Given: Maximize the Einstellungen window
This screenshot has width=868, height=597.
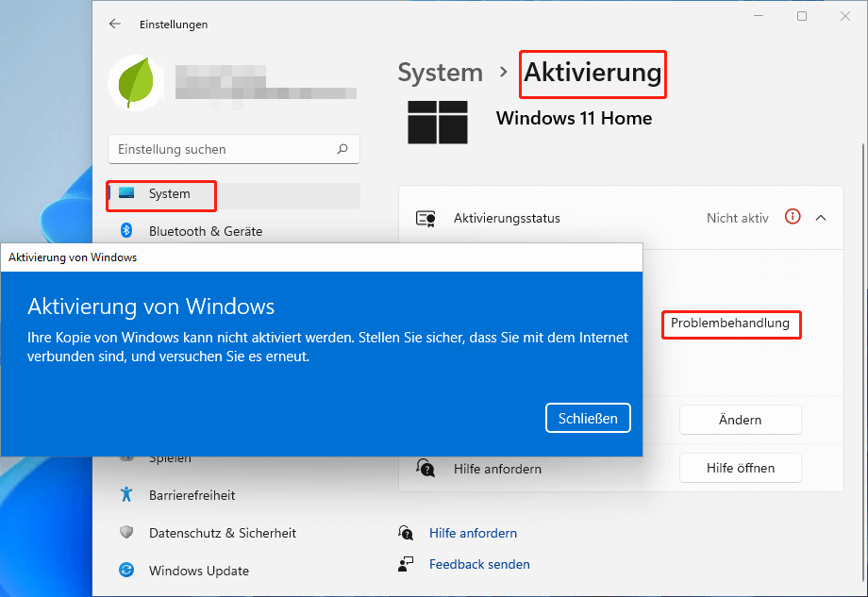Looking at the screenshot, I should pyautogui.click(x=802, y=16).
